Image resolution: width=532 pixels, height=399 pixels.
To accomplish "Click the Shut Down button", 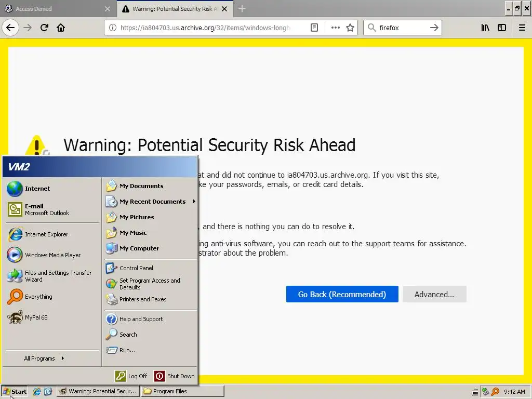I will [175, 376].
